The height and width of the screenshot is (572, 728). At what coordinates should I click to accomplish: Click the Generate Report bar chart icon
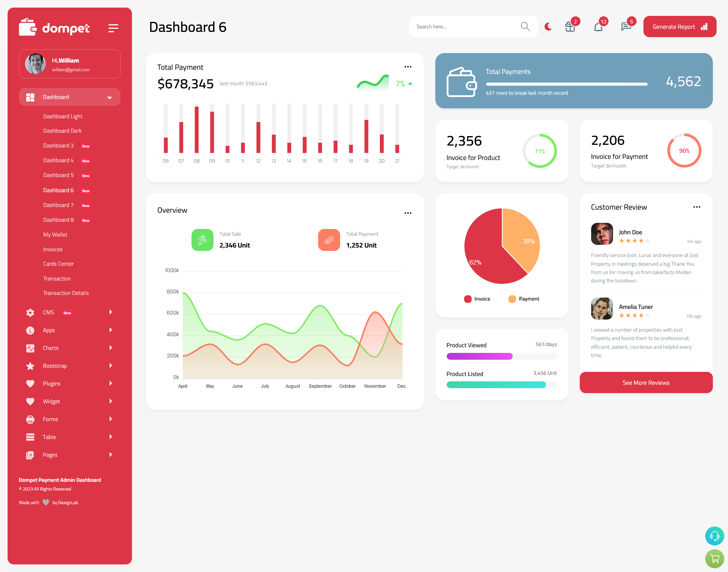[x=704, y=27]
